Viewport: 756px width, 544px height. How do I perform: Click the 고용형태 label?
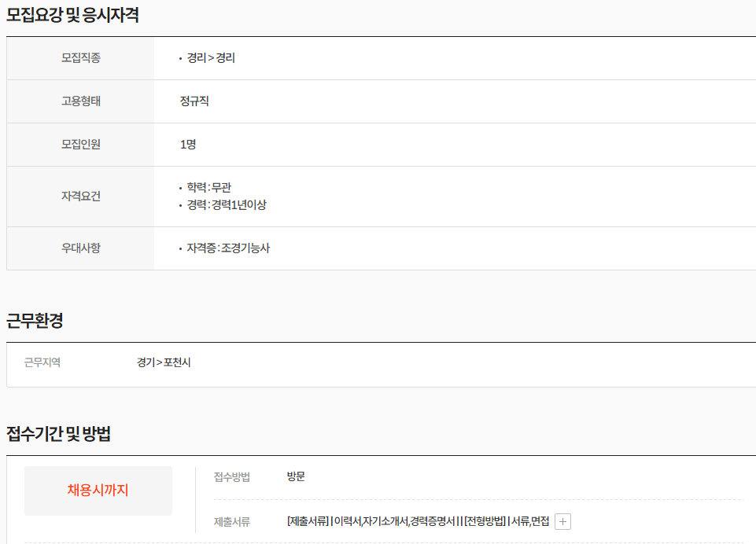81,101
